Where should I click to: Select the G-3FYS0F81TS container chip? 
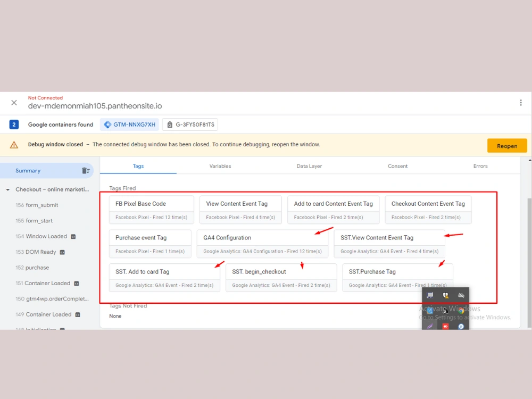coord(190,124)
